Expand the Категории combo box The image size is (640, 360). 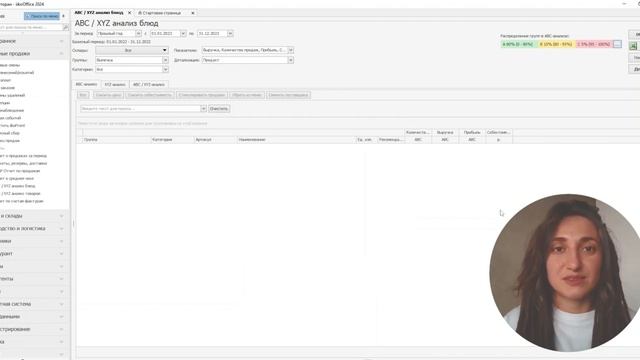pyautogui.click(x=165, y=69)
